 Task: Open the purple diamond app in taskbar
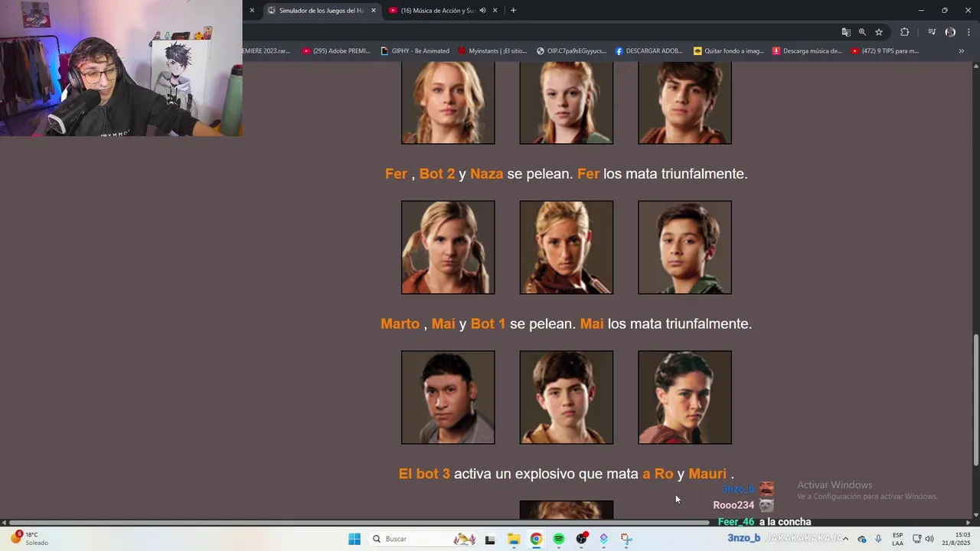[x=604, y=539]
